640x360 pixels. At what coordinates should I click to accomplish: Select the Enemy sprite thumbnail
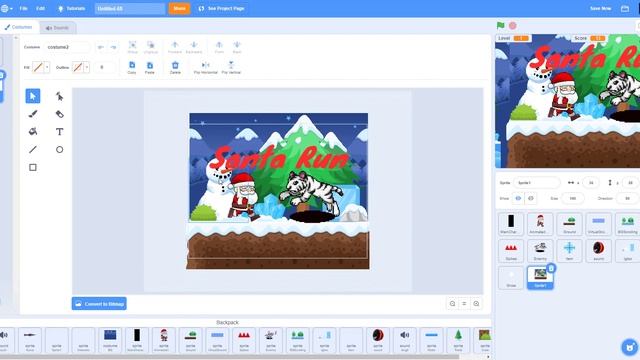tap(540, 251)
